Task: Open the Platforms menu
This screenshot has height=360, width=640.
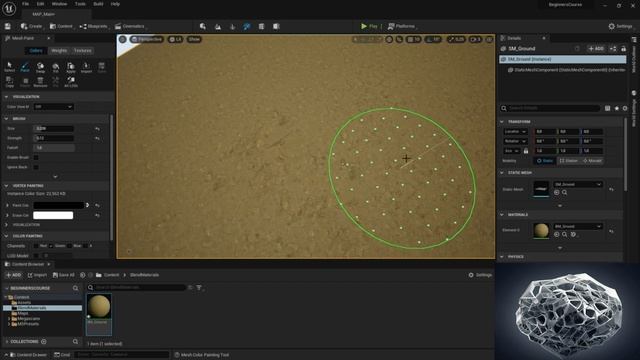Action: 402,26
